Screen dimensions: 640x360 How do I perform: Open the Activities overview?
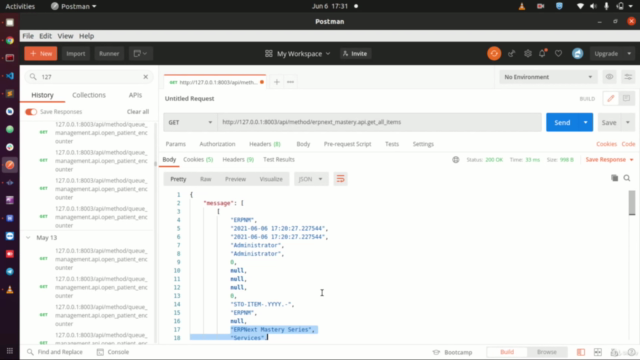click(x=20, y=6)
